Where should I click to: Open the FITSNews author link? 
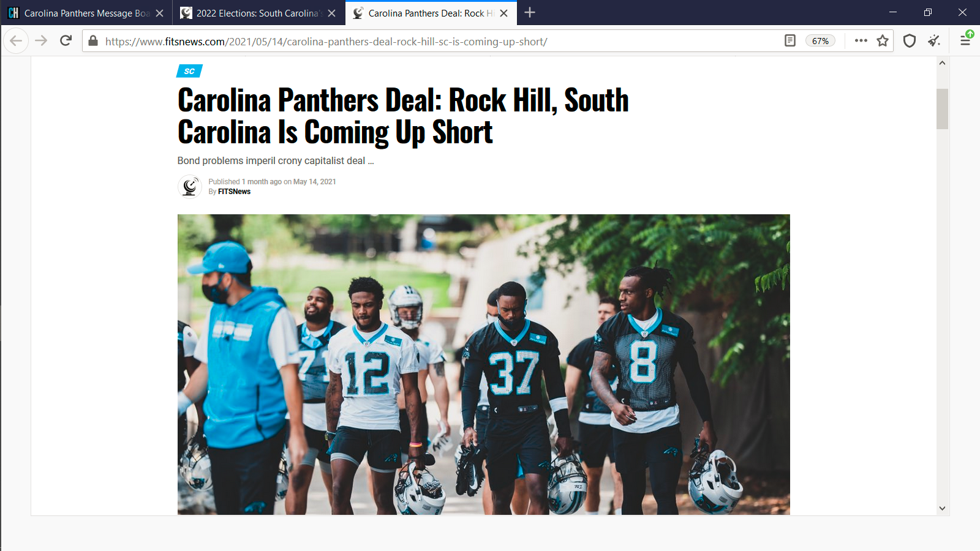(234, 192)
